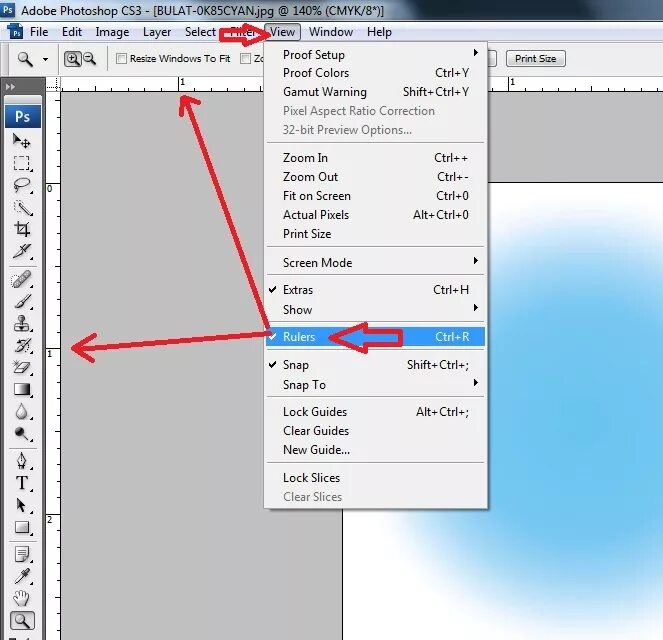Expand the Screen Mode submenu
This screenshot has width=663, height=640.
tap(375, 263)
